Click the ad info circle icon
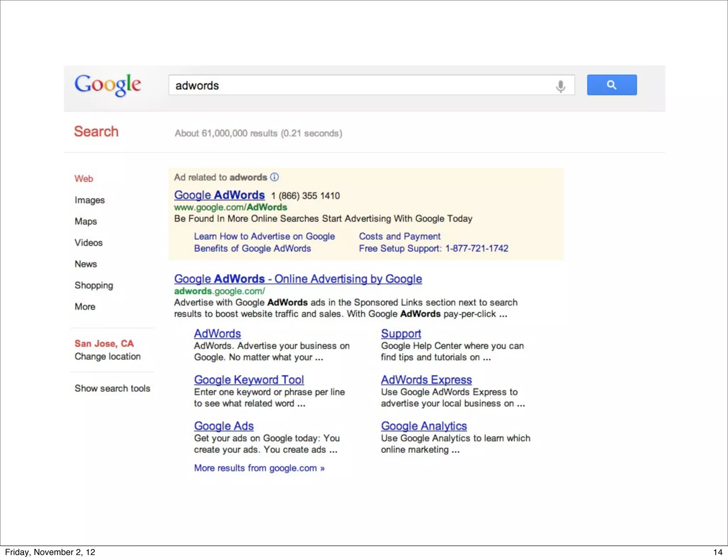The width and height of the screenshot is (728, 560). point(274,177)
